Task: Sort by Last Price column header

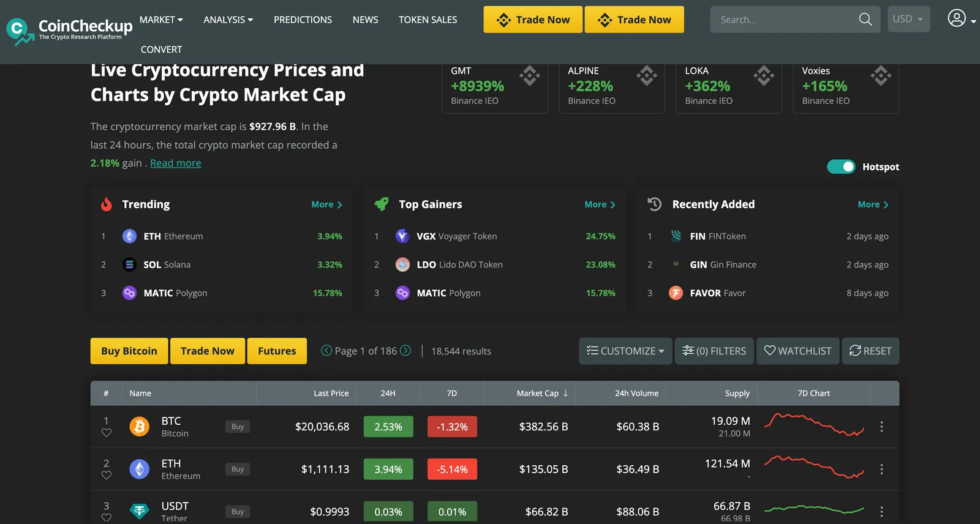Action: (x=331, y=393)
